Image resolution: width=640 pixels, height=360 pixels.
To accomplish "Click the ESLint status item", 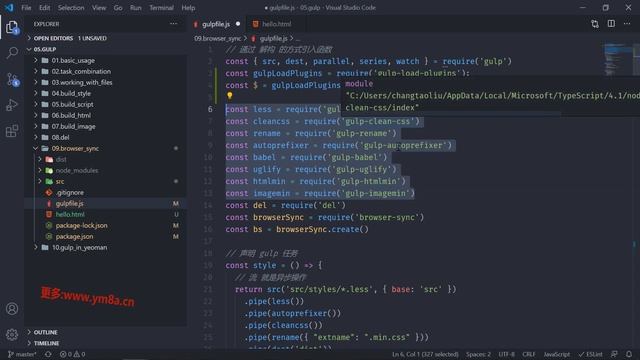I will [590, 354].
